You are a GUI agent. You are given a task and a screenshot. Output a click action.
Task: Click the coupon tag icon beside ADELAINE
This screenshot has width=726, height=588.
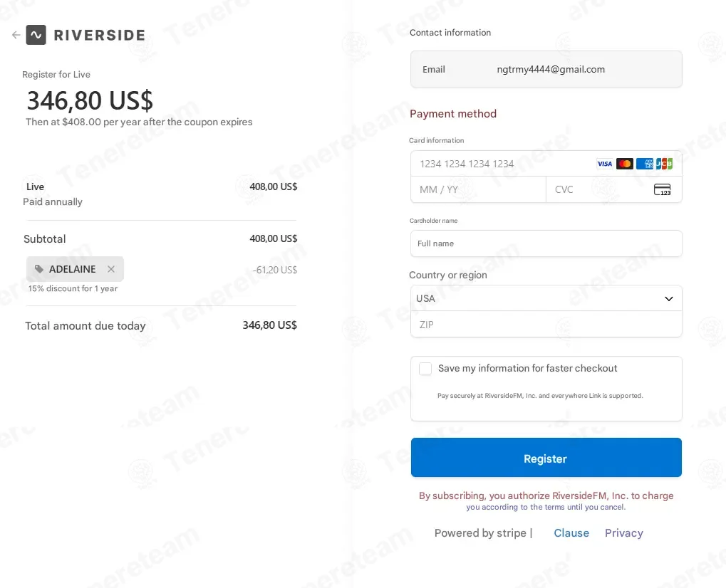click(x=39, y=269)
